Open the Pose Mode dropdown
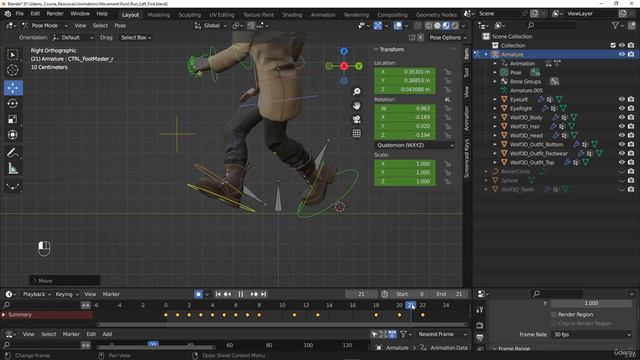 (45, 25)
